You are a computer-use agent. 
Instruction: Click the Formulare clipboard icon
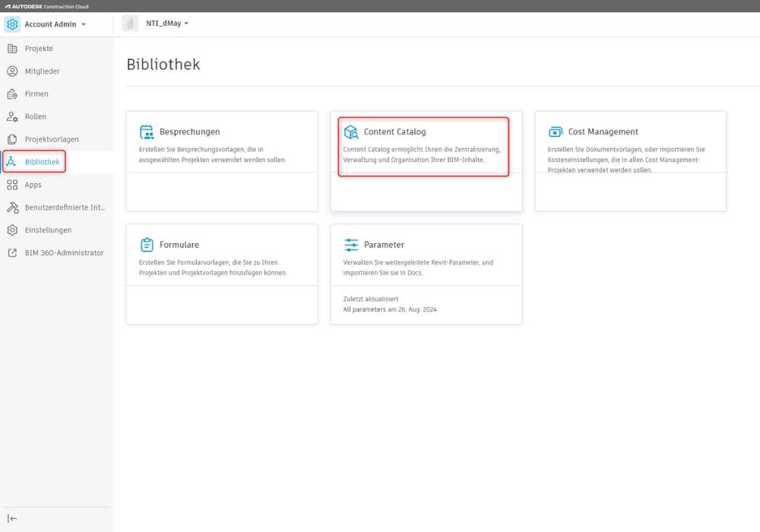click(x=147, y=245)
